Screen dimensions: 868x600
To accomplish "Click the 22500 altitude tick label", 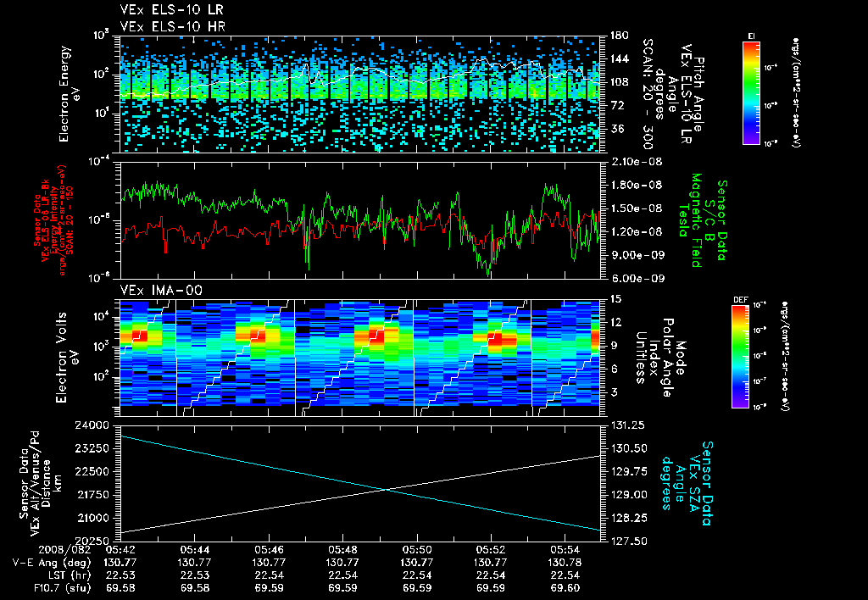I will click(92, 471).
